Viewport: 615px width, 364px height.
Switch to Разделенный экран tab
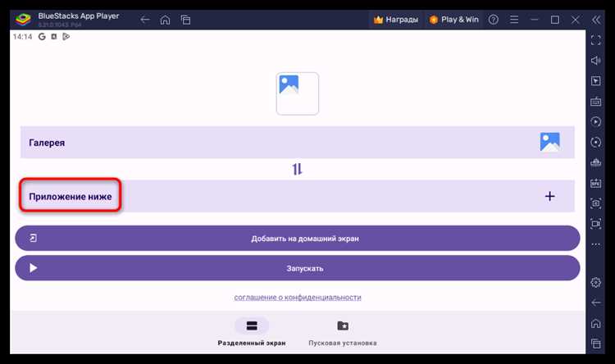(x=252, y=332)
